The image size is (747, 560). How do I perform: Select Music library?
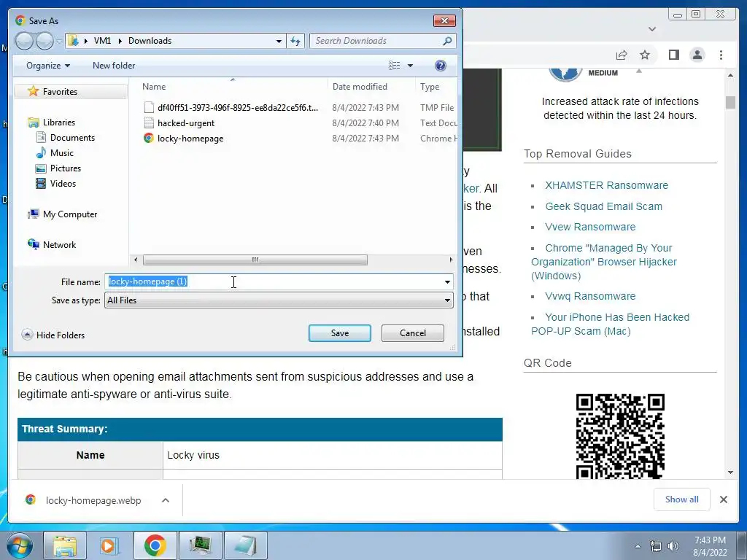click(x=62, y=153)
